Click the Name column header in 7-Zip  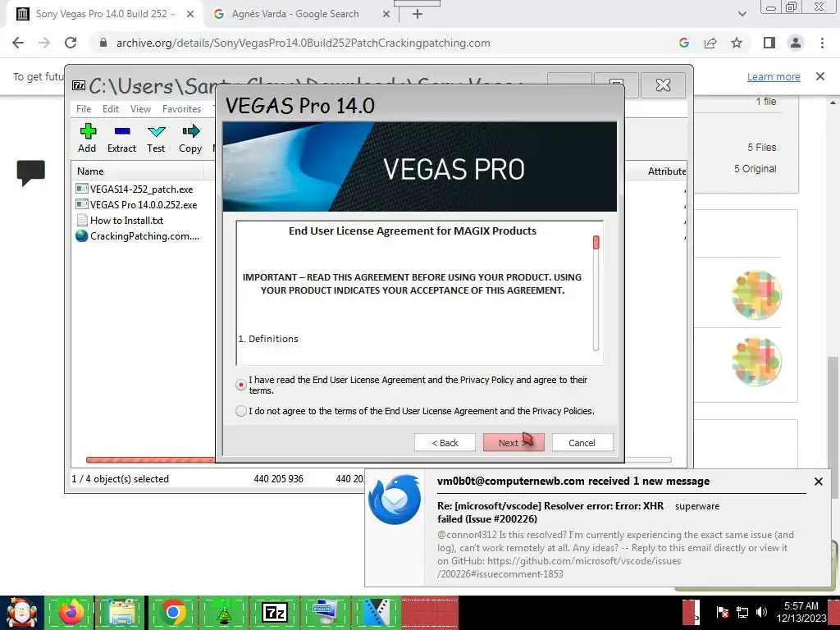137,171
